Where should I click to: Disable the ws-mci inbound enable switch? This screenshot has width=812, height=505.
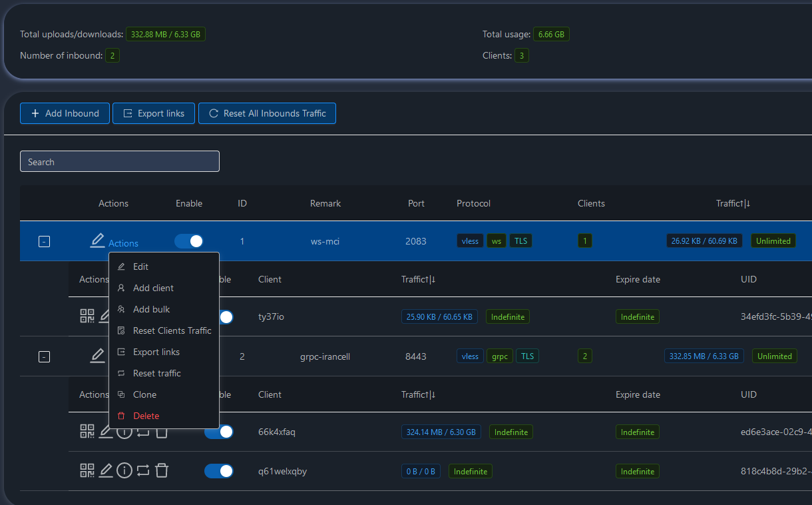pos(189,241)
